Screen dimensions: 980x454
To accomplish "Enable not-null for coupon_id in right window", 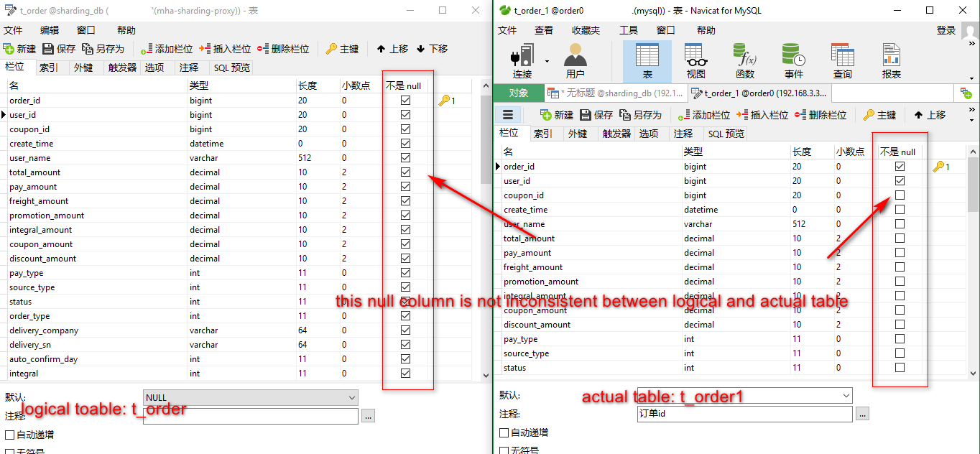I will coord(900,195).
